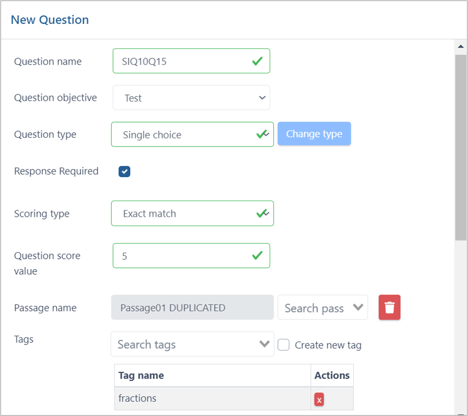This screenshot has height=416, width=468.
Task: Enable Create new tag checkbox
Action: [283, 345]
